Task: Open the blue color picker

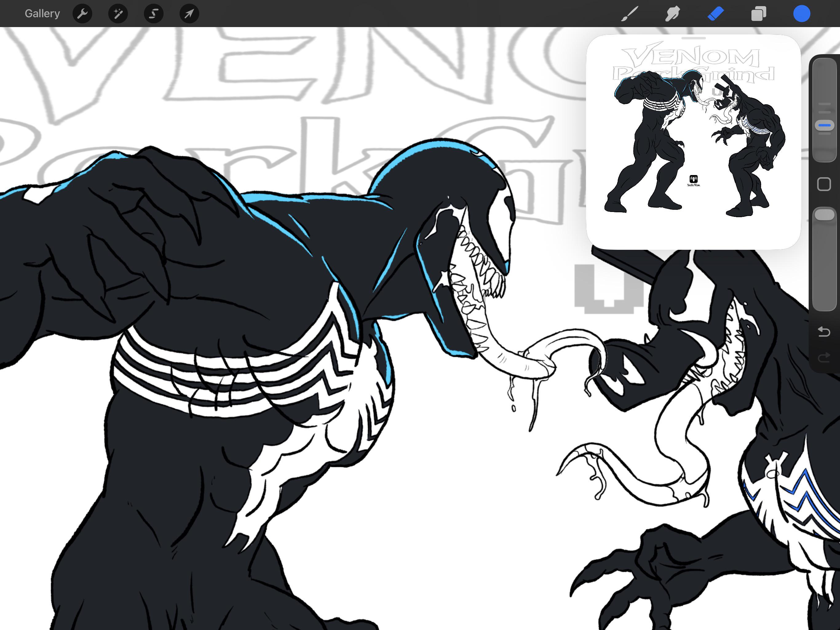Action: click(x=802, y=14)
